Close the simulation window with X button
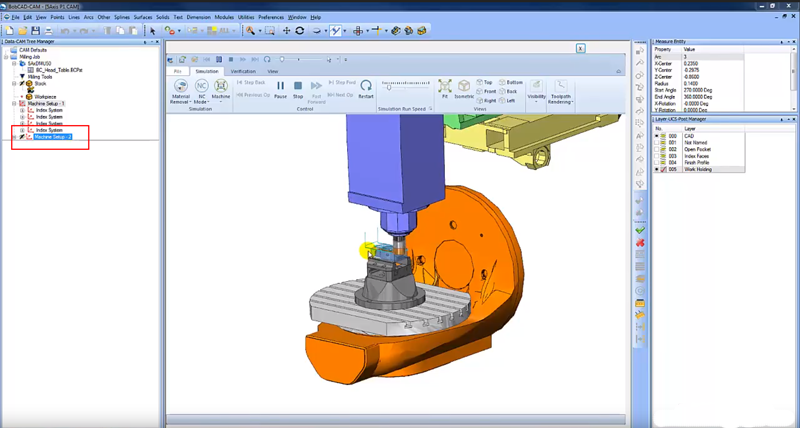800x428 pixels. click(580, 48)
